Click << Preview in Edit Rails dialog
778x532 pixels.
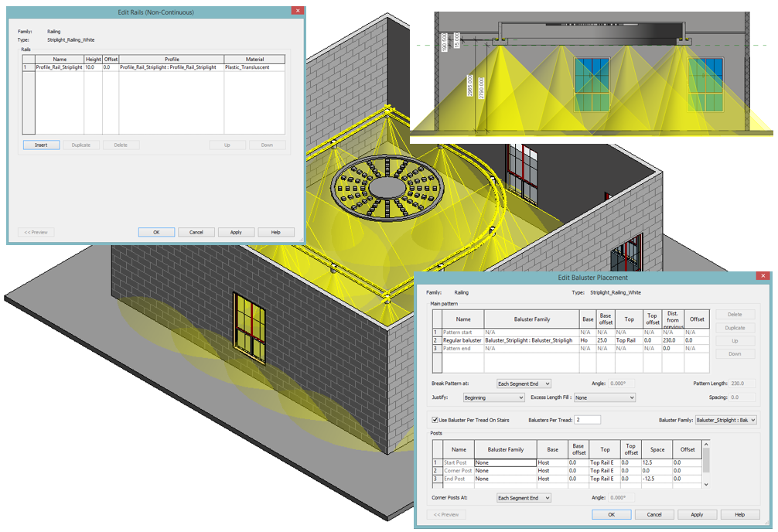click(x=36, y=232)
